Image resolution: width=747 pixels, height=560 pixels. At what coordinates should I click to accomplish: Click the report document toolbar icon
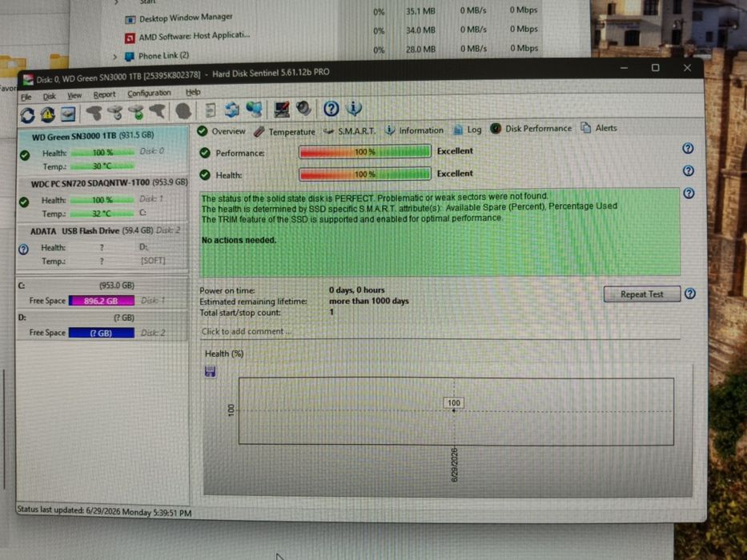coord(210,110)
